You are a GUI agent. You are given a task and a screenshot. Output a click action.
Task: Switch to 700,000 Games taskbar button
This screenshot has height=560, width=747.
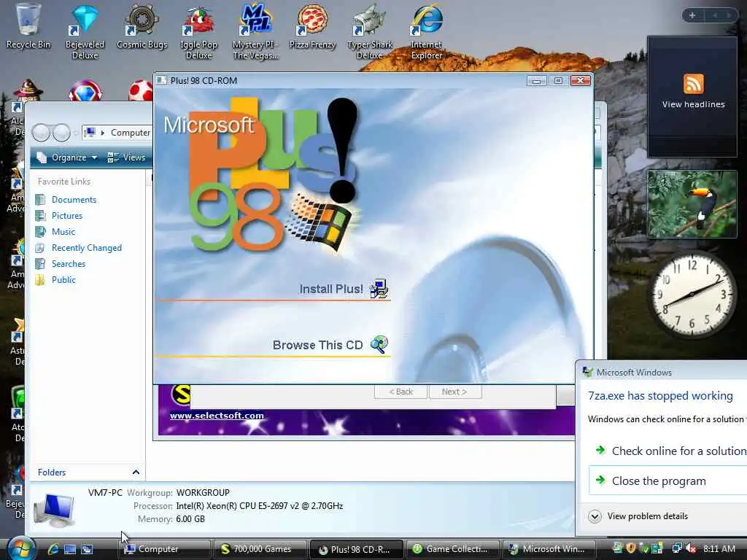click(x=260, y=549)
